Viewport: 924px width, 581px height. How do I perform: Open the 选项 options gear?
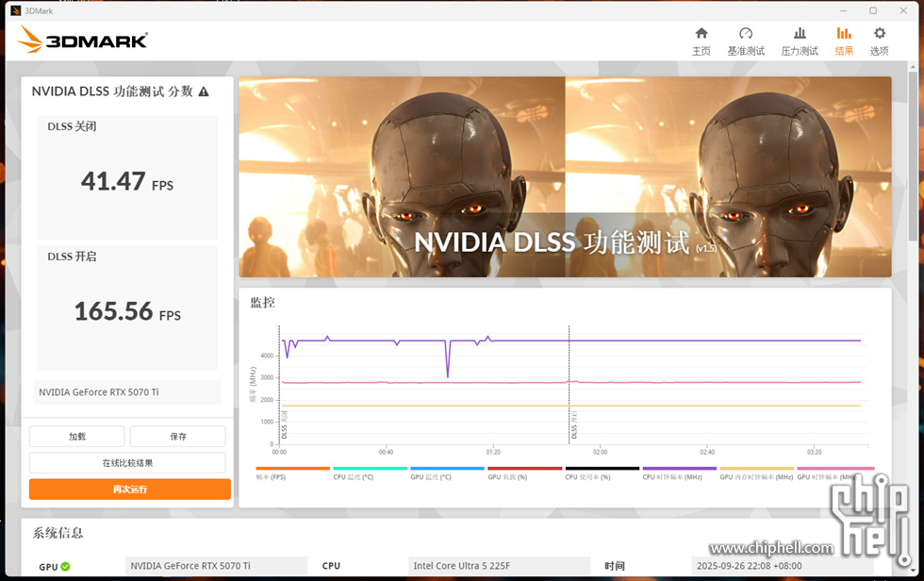click(879, 41)
